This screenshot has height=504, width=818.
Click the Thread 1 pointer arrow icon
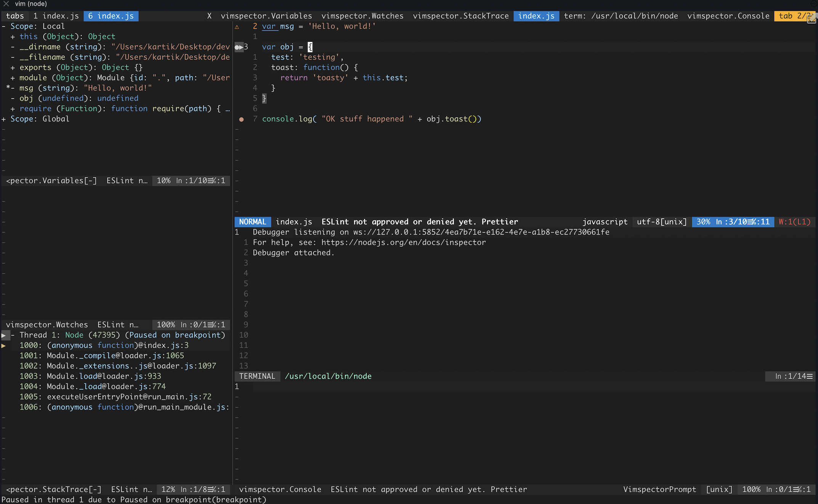[4, 335]
